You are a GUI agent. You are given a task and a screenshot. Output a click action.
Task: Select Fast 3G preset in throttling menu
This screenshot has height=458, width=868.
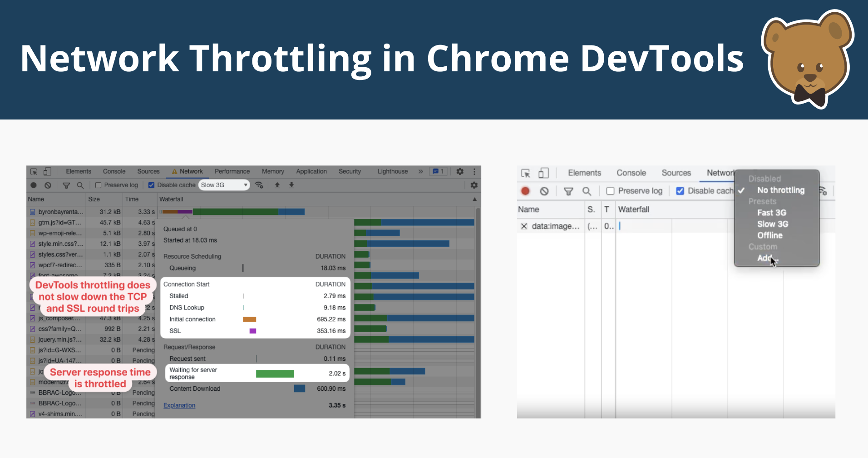click(x=771, y=213)
